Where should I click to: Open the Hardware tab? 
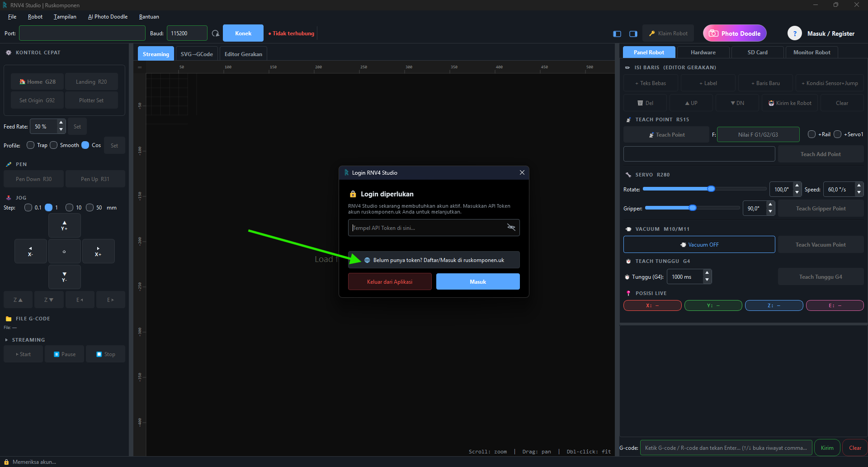pos(703,52)
